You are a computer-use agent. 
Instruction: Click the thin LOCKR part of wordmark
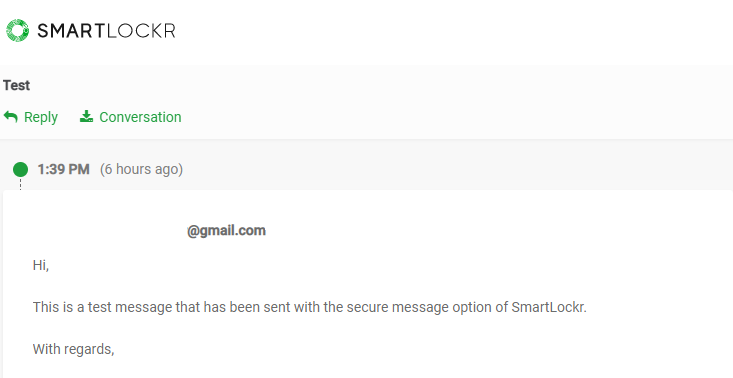coord(141,31)
